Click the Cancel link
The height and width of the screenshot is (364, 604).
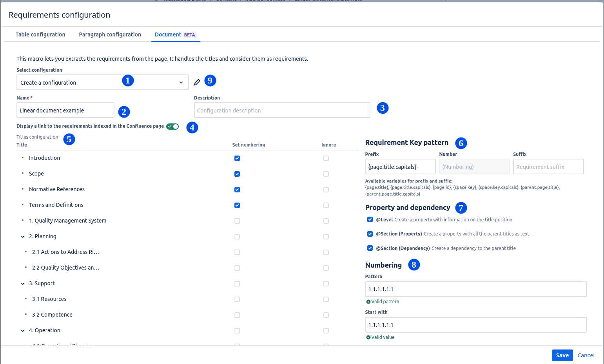click(x=586, y=355)
